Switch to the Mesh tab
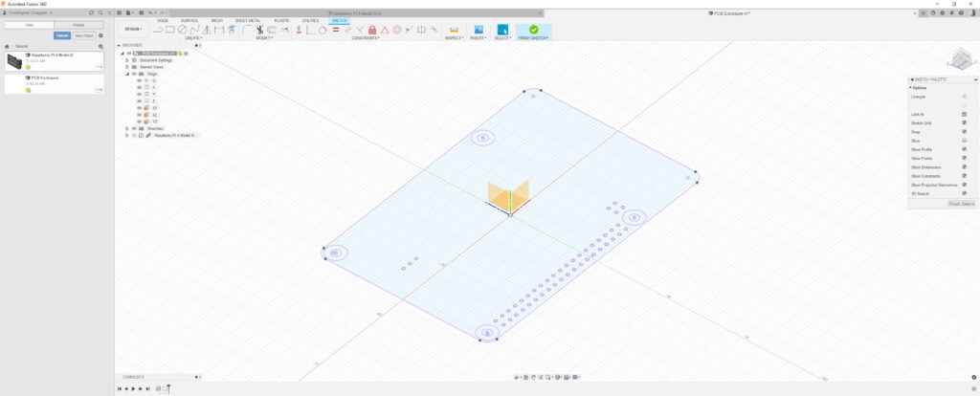980x396 pixels. pyautogui.click(x=217, y=21)
